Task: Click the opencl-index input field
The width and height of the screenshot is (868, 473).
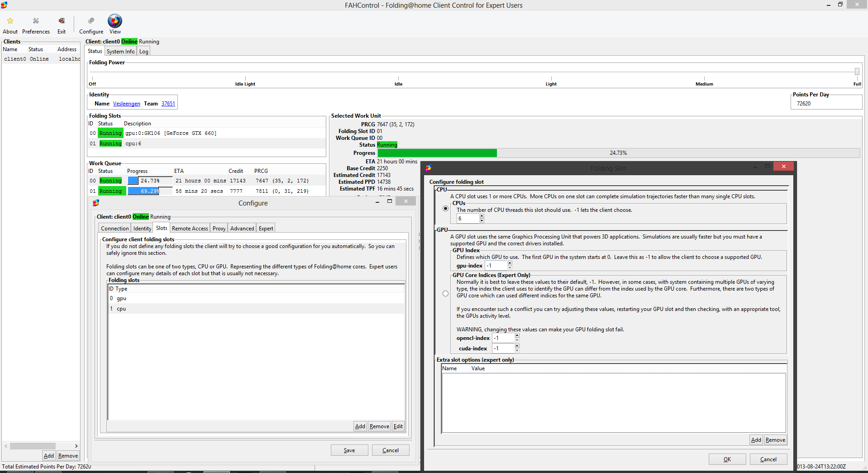Action: 504,338
